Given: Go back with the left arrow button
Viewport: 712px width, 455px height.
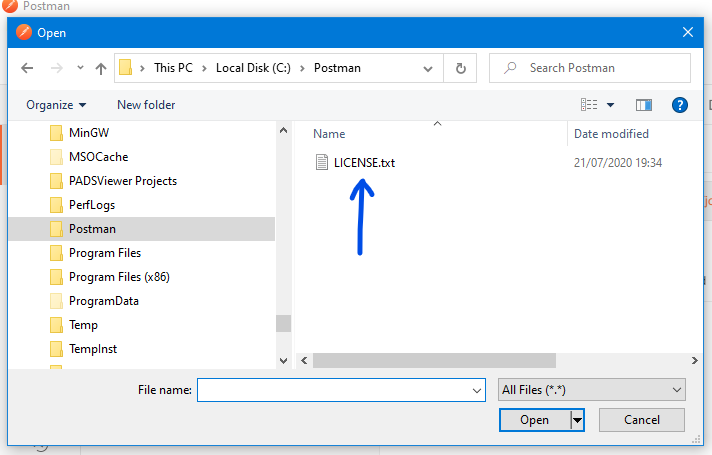Looking at the screenshot, I should (x=27, y=68).
